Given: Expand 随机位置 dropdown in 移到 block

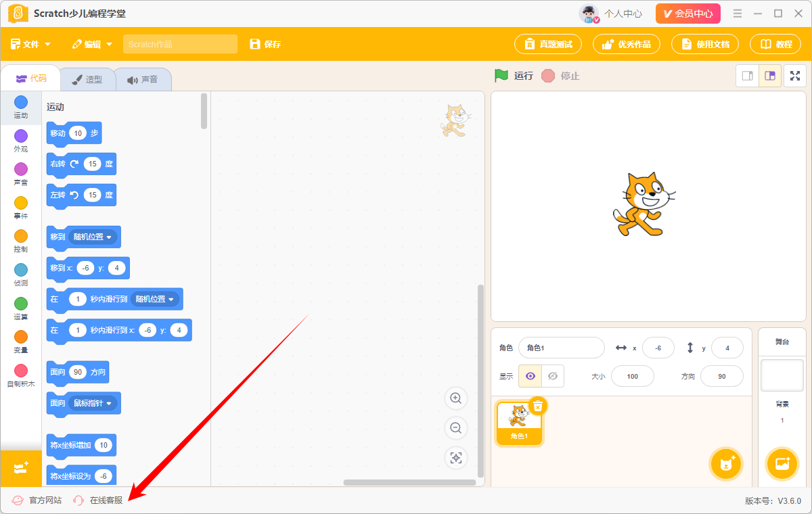Looking at the screenshot, I should click(x=93, y=237).
